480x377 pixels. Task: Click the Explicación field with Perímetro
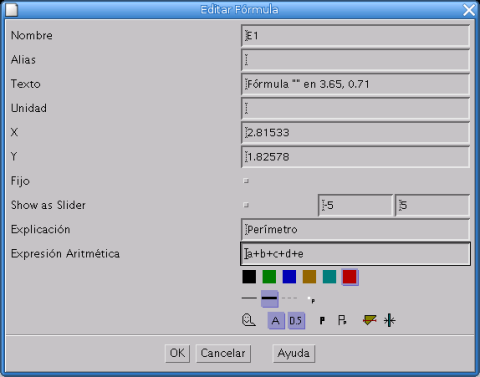click(x=355, y=229)
